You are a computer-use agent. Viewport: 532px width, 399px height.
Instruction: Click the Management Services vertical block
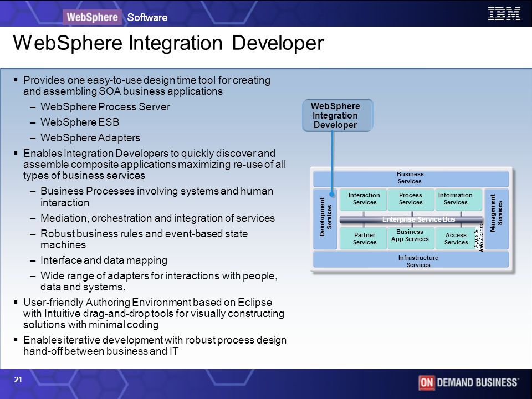(x=497, y=219)
